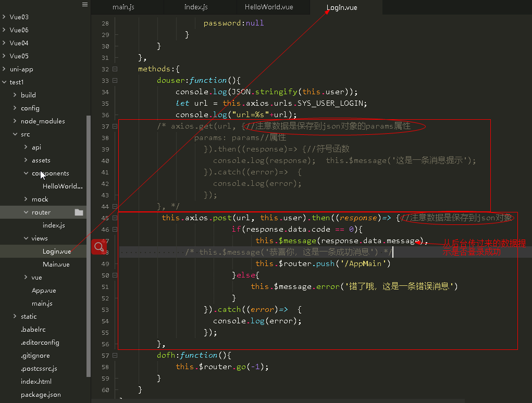Fold the dofh function at line 57
Image resolution: width=532 pixels, height=403 pixels.
coord(115,355)
